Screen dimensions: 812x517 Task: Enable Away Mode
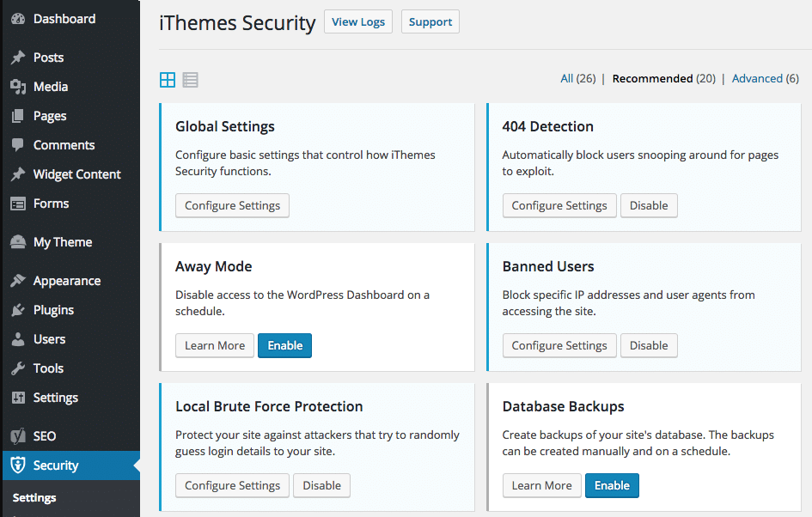click(x=284, y=345)
